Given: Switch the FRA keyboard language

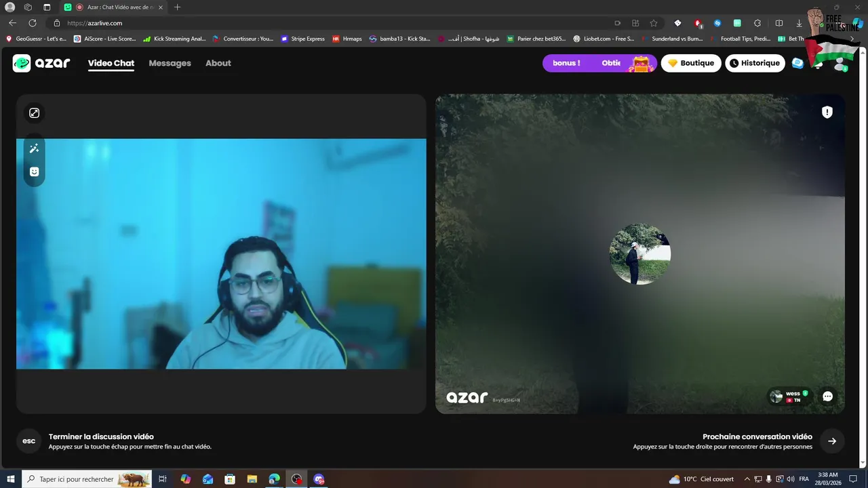Looking at the screenshot, I should click(804, 479).
